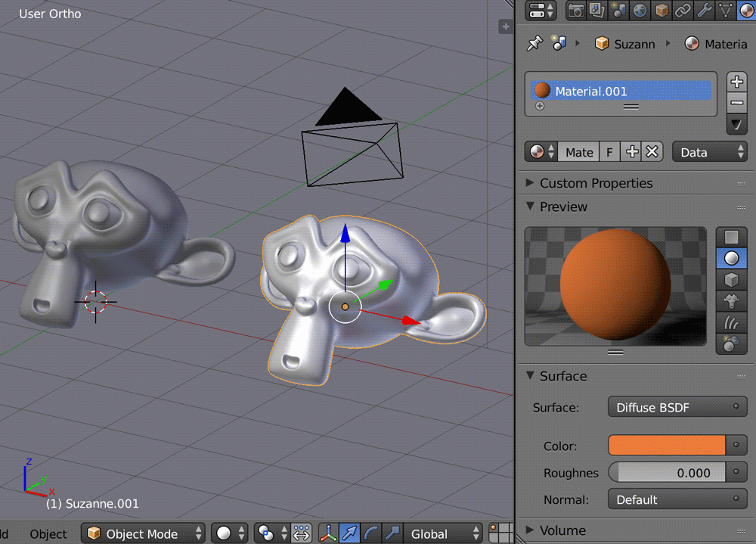Viewport: 756px width, 544px height.
Task: Click the small plus circle under Material.001
Action: [540, 106]
